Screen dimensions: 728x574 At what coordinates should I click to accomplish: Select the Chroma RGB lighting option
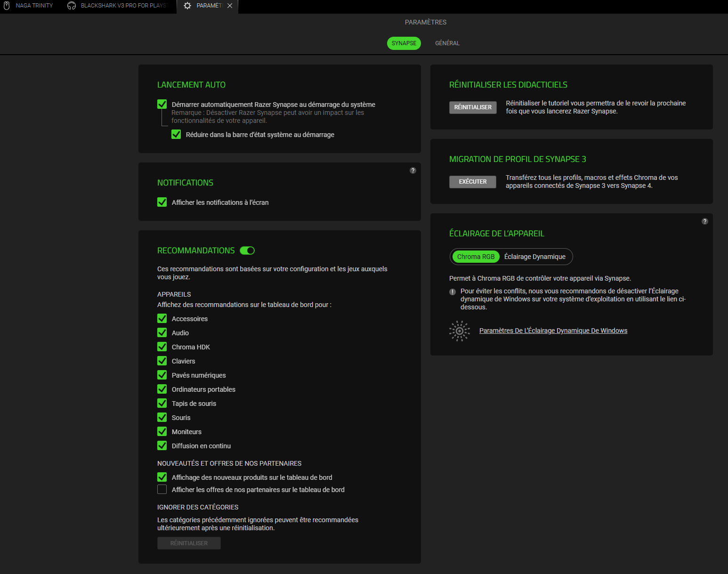[x=476, y=257]
